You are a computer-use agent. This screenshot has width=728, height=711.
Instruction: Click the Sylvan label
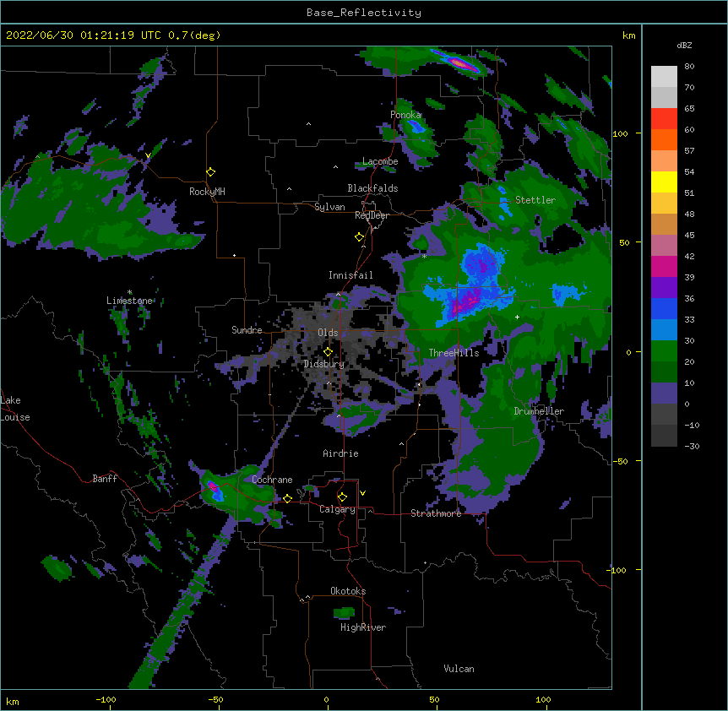(329, 207)
